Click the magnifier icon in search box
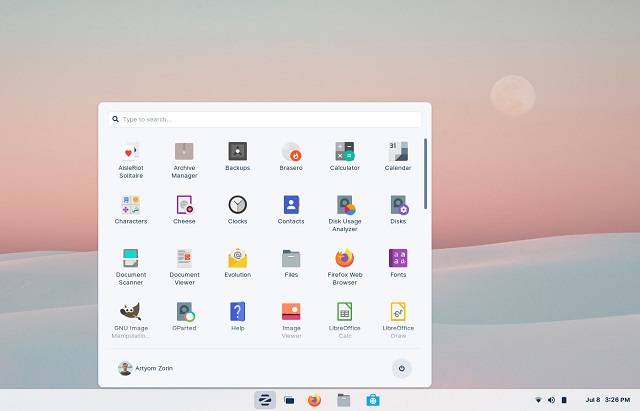 [x=116, y=119]
